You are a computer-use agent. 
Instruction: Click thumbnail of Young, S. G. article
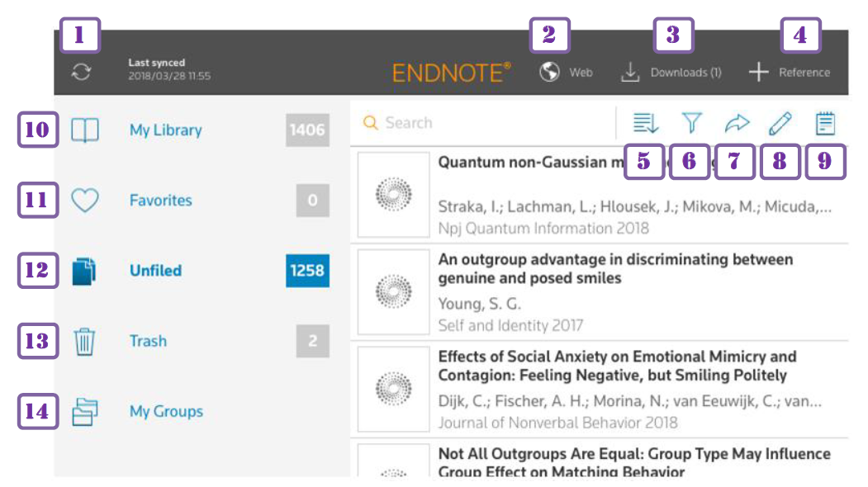(x=394, y=291)
